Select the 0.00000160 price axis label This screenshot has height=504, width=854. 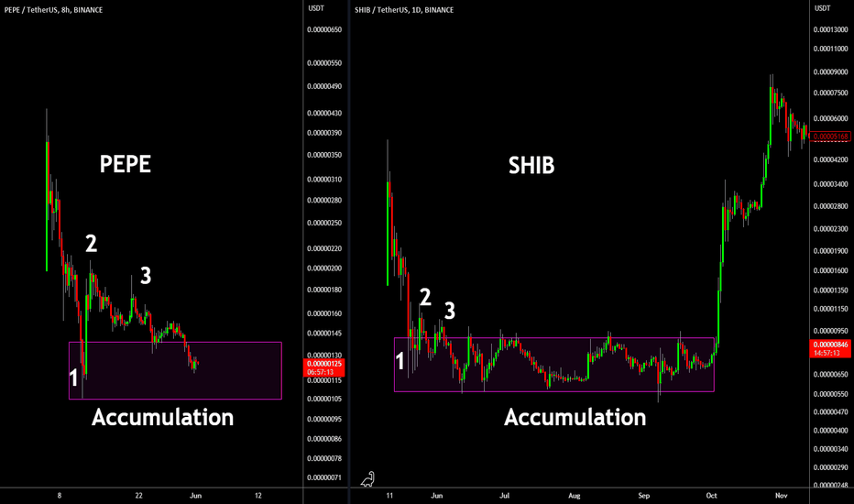(324, 313)
